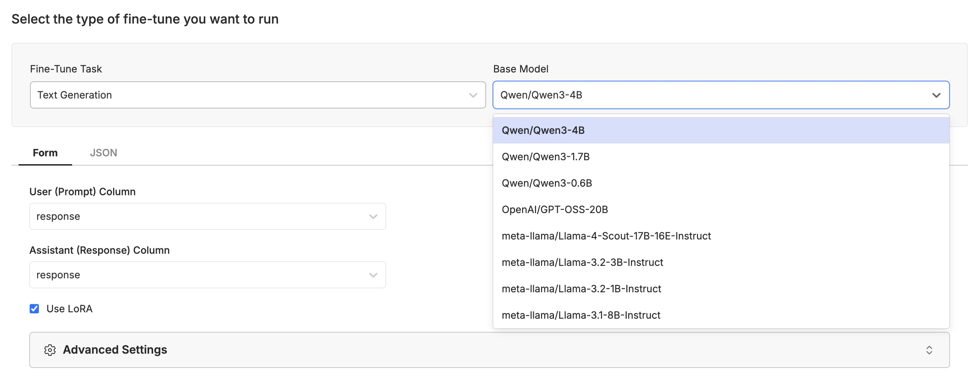Click the up/down chevron on Advanced Settings

pyautogui.click(x=929, y=350)
